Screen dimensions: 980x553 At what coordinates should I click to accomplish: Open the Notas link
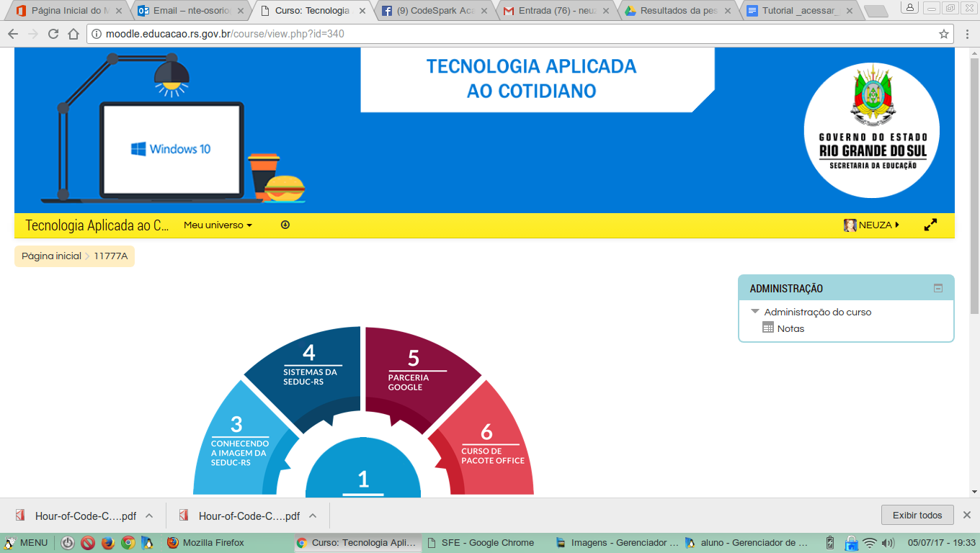[x=790, y=329]
